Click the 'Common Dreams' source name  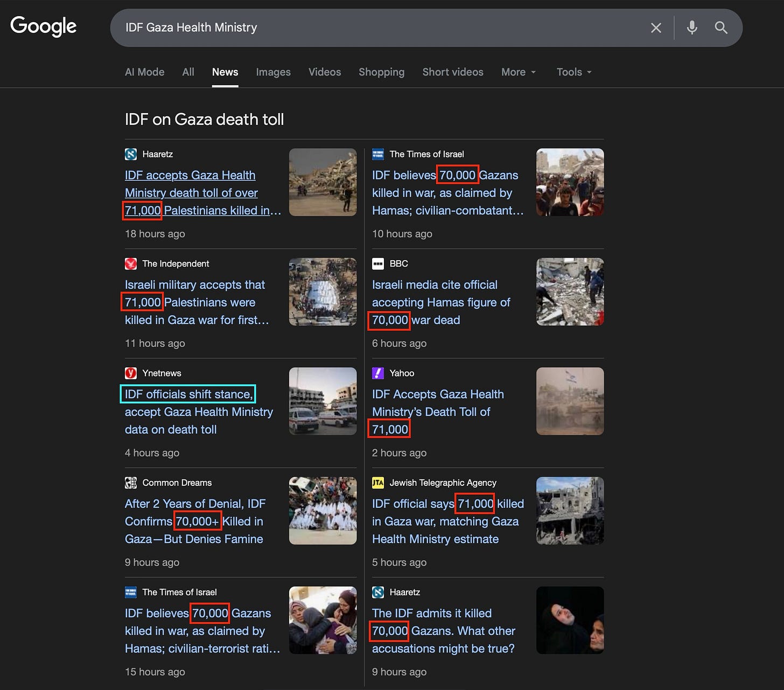tap(177, 483)
